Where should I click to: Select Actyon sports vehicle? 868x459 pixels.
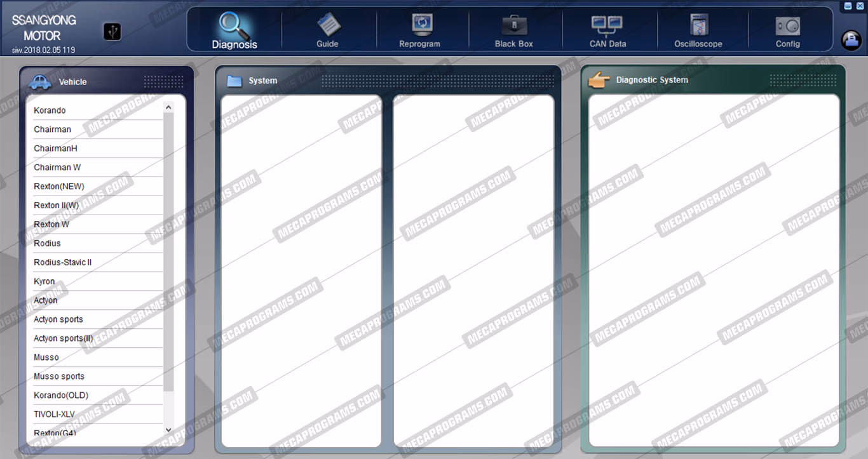98,320
